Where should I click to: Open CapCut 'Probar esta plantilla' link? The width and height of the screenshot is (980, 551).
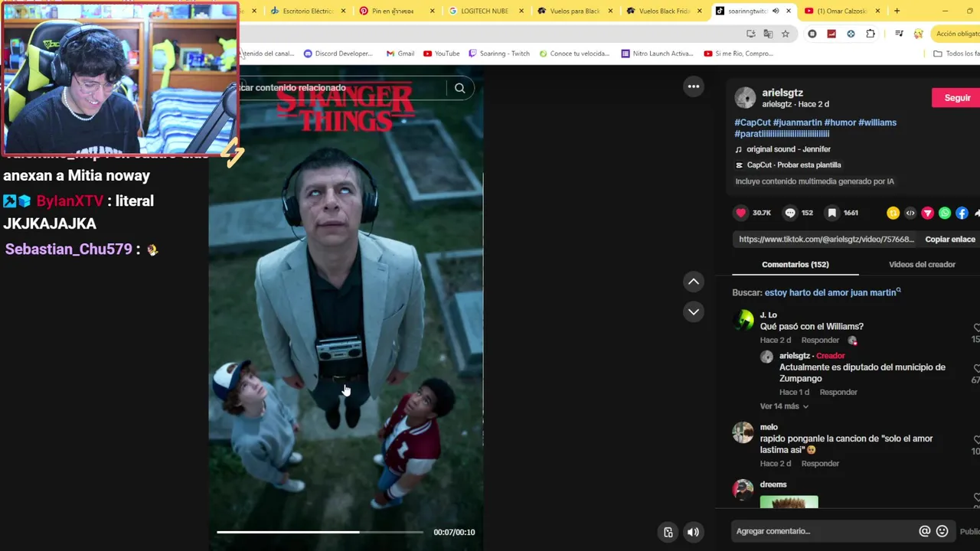[793, 165]
